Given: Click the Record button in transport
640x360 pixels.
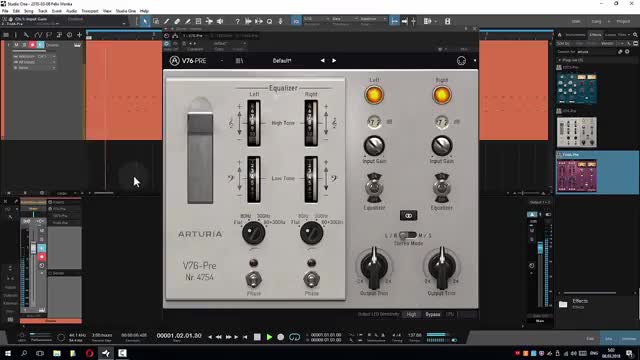Looking at the screenshot, I should [280, 337].
